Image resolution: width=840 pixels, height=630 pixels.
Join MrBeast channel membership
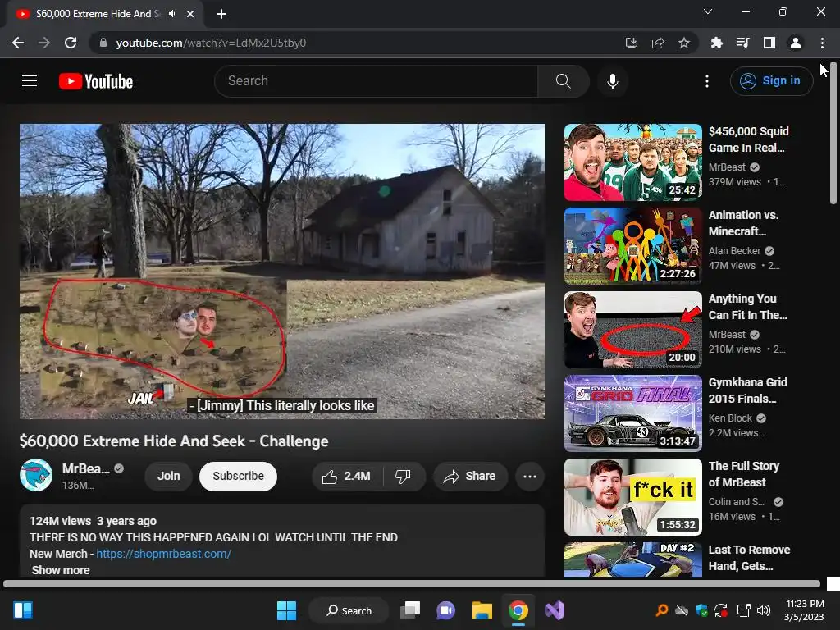169,477
